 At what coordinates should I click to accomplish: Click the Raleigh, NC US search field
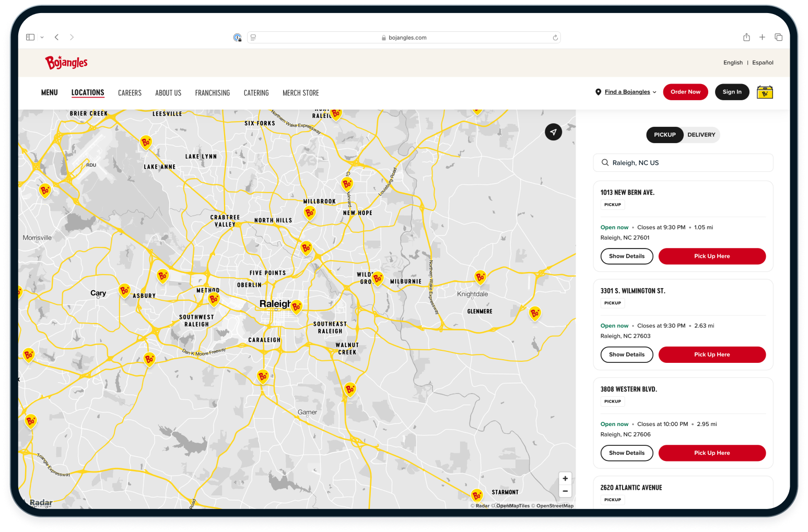pos(683,163)
